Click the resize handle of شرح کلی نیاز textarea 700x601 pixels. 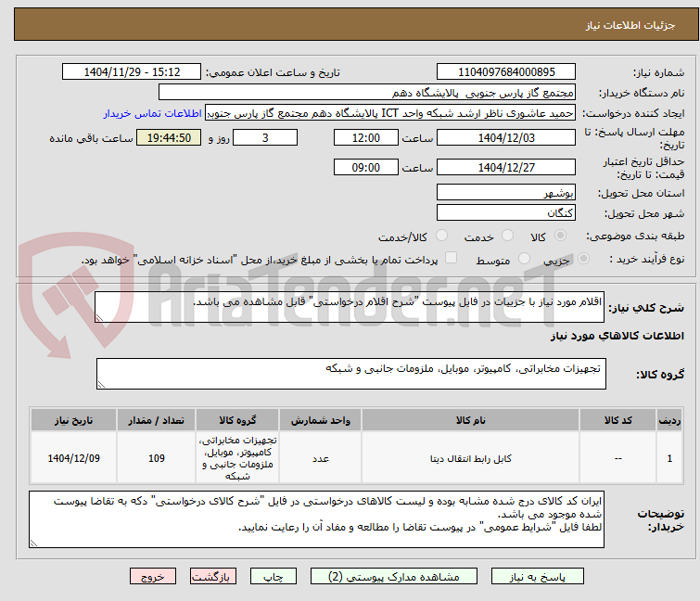(x=99, y=318)
